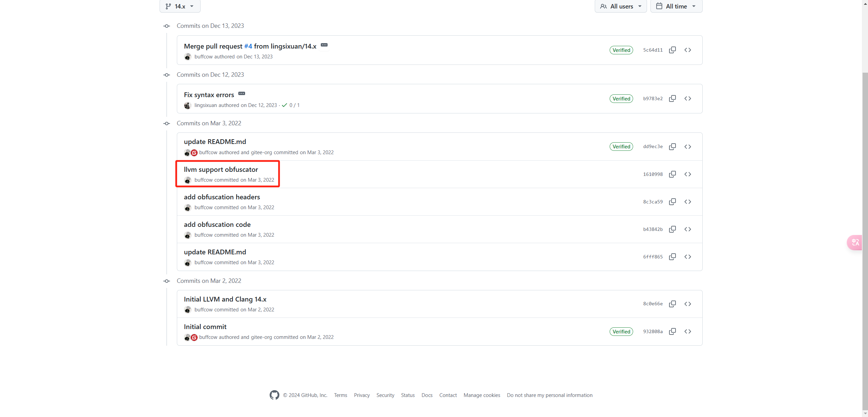Expand Fix syntax errors commit description ellipsis

coord(242,94)
